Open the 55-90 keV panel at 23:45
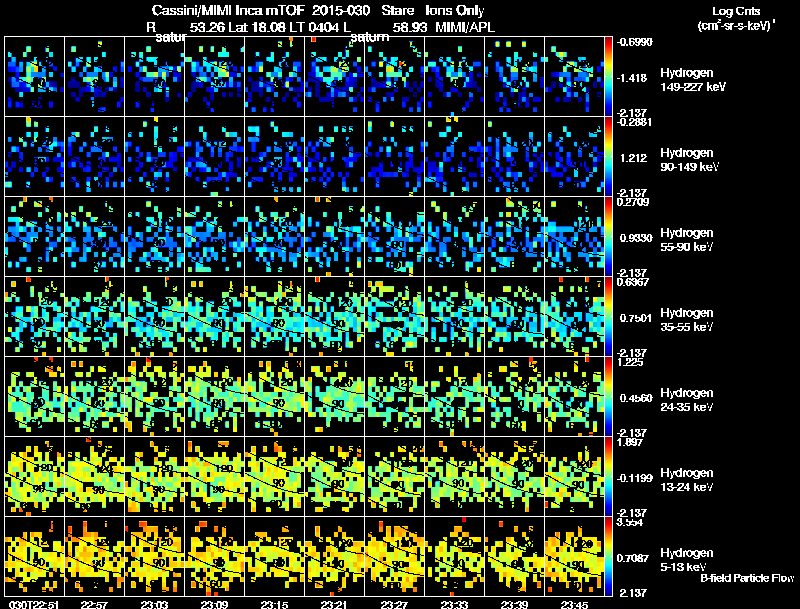Screen dimensions: 800x609 574,236
